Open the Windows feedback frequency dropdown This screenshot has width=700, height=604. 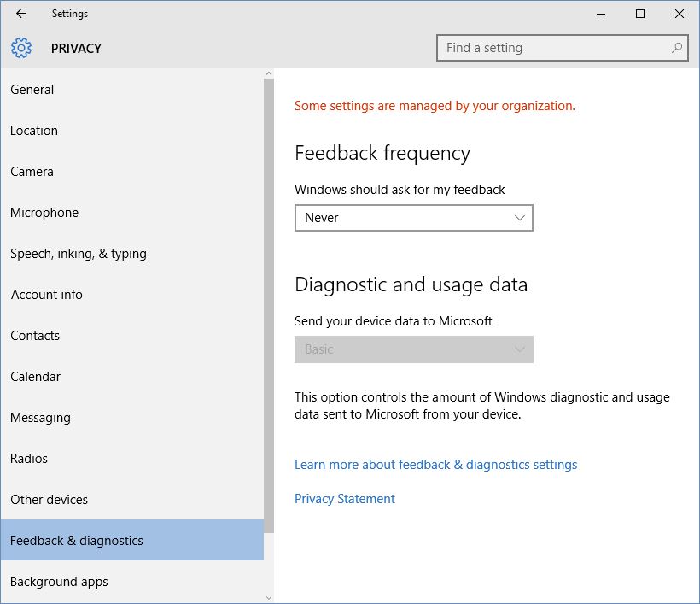tap(413, 218)
